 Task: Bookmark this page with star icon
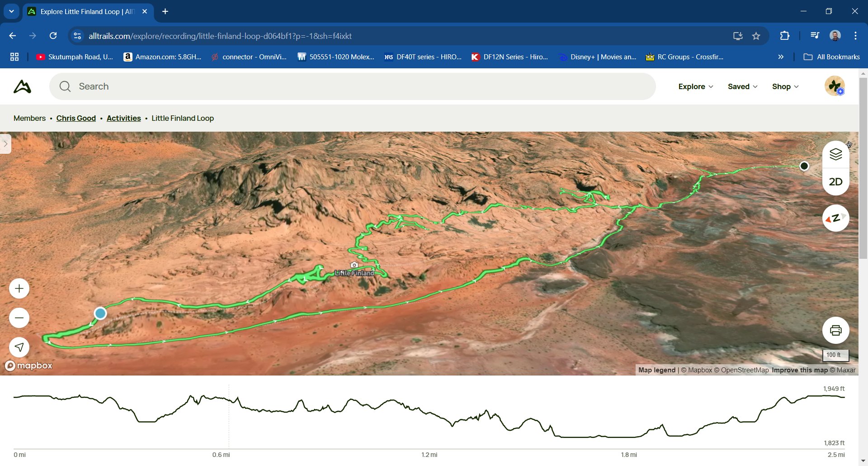click(756, 36)
